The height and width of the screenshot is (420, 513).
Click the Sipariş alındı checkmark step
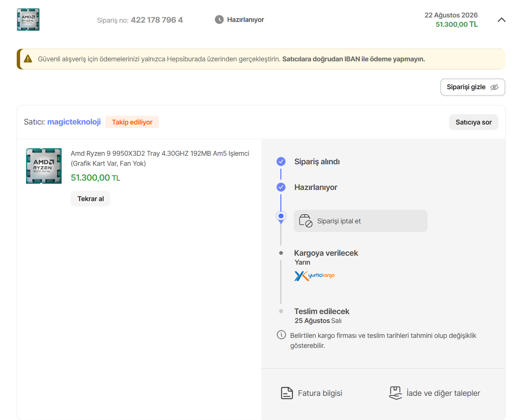coord(281,162)
